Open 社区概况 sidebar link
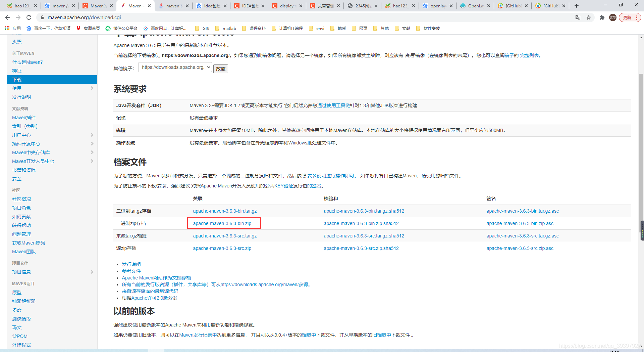This screenshot has width=644, height=352. click(x=21, y=199)
